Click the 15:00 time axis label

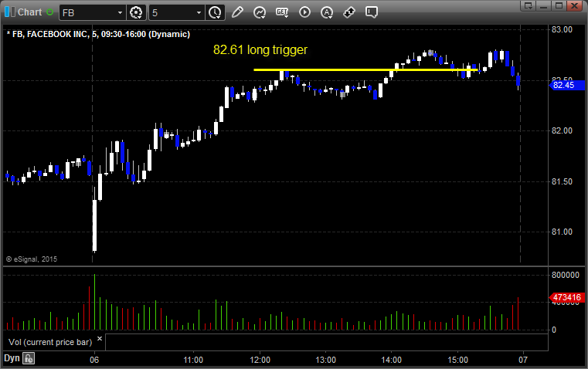pos(458,360)
